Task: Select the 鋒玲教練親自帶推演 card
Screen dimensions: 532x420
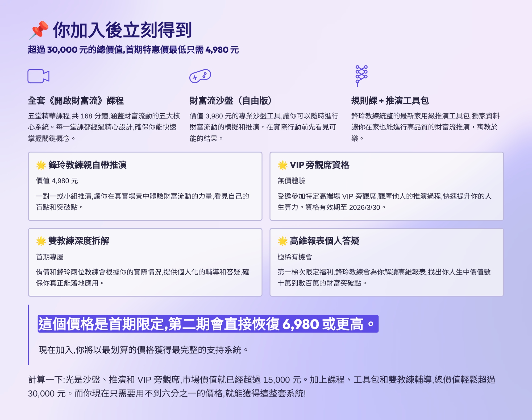Action: coord(145,186)
